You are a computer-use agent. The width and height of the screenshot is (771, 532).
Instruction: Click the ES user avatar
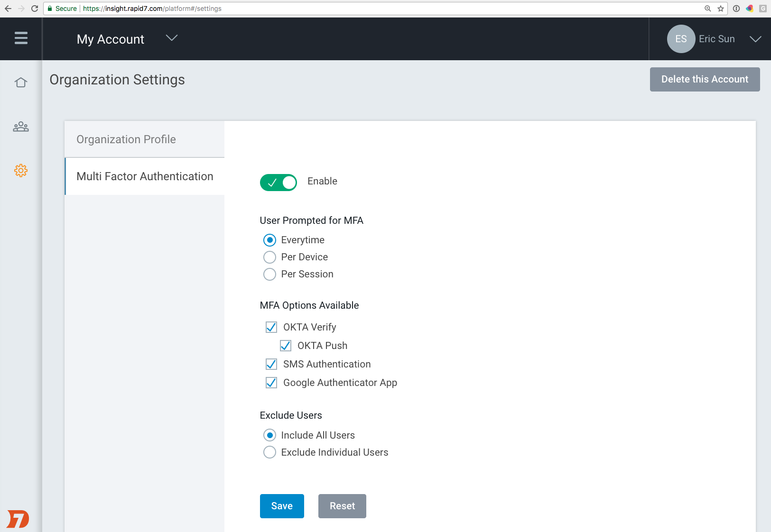[x=681, y=39]
